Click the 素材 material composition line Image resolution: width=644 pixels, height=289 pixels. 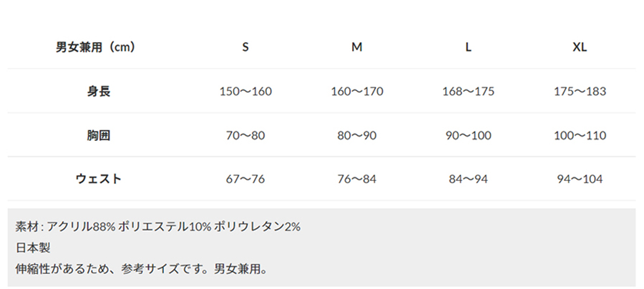pyautogui.click(x=157, y=227)
